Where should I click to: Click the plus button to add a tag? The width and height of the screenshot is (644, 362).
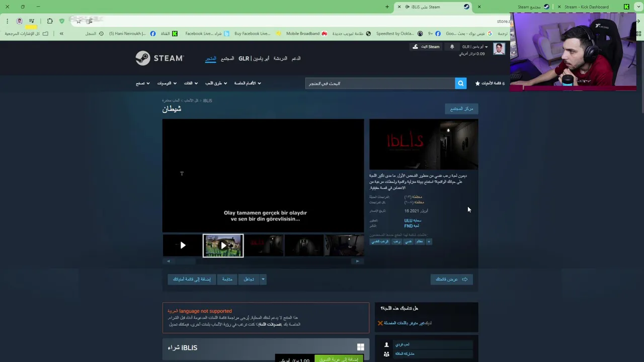point(429,241)
